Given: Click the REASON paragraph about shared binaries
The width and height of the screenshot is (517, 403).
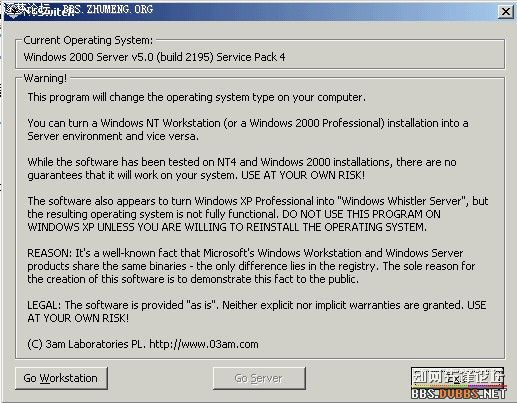Looking at the screenshot, I should point(251,266).
